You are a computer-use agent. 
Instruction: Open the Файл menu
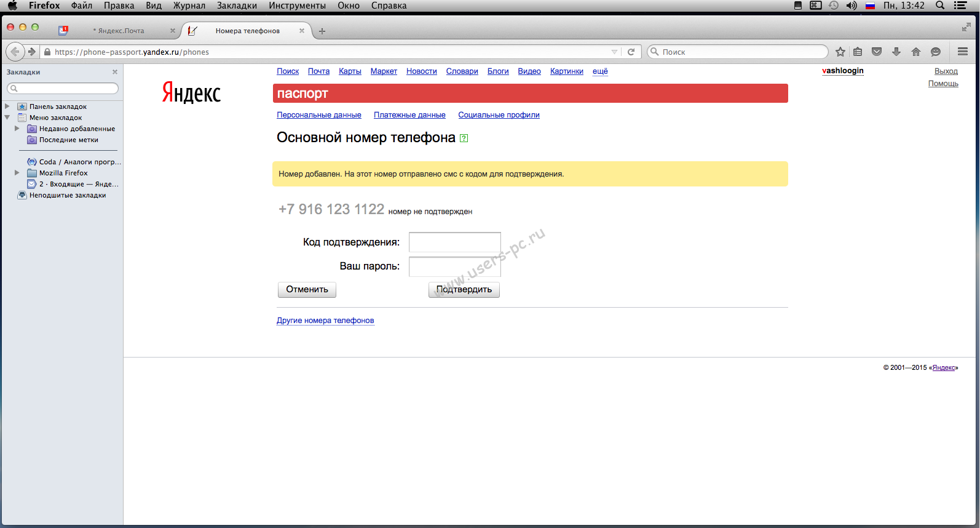tap(82, 6)
